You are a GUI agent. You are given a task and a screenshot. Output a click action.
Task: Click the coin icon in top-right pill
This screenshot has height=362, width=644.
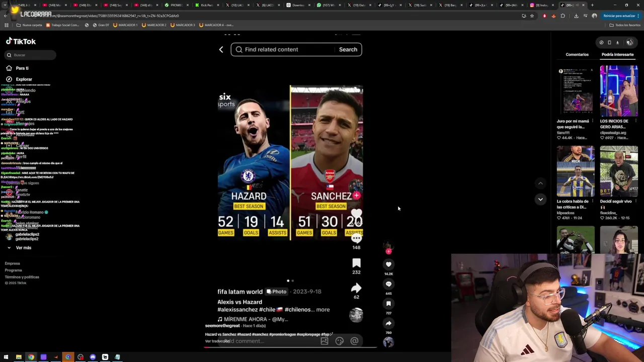pos(601,42)
